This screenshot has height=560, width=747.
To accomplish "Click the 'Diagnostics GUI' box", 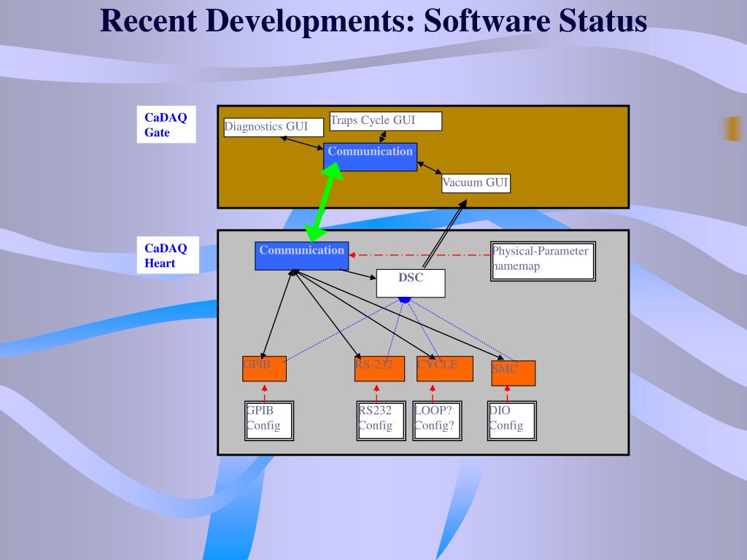I will [x=274, y=127].
